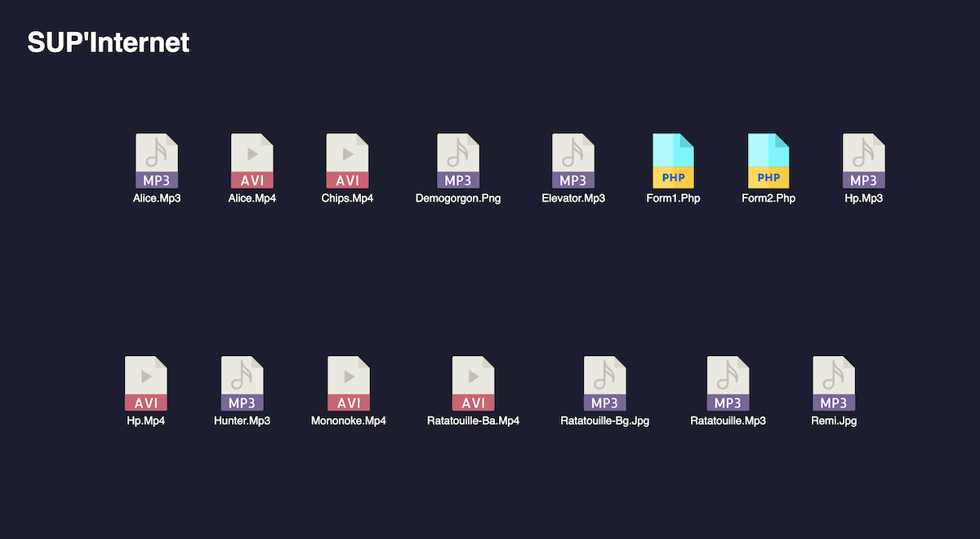Image resolution: width=980 pixels, height=539 pixels.
Task: Click the Mononoke.Mp4 filename text
Action: click(x=349, y=421)
